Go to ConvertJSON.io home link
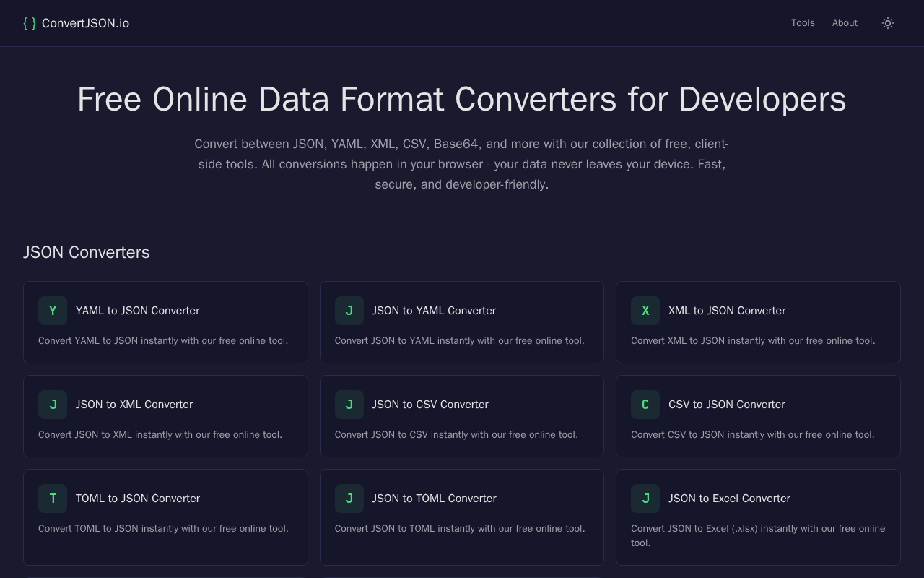 85,23
